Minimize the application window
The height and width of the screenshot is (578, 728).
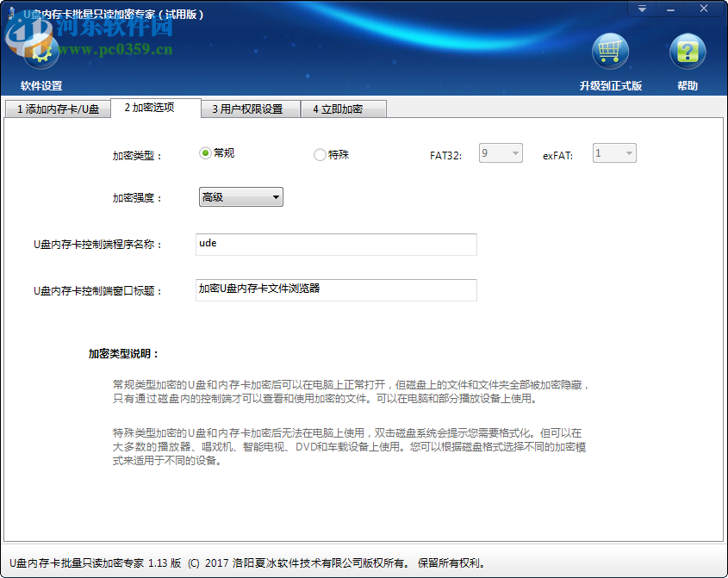[671, 9]
